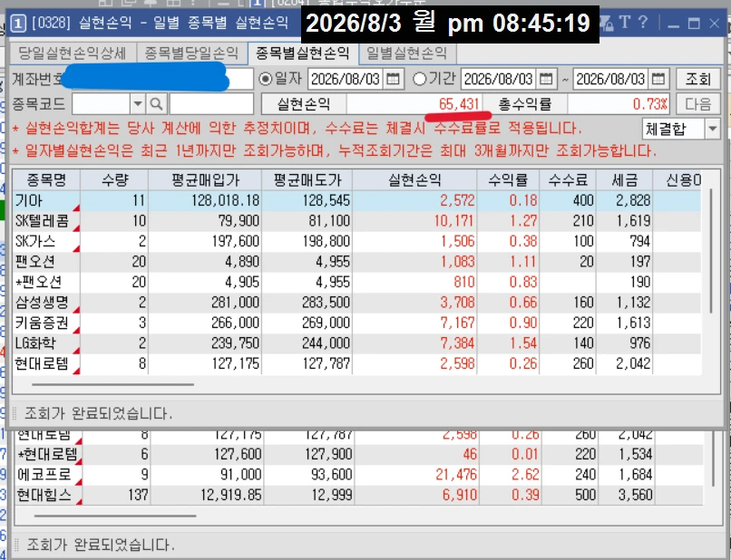
Task: Maximize the 0328 실현손익 window
Action: (x=694, y=23)
